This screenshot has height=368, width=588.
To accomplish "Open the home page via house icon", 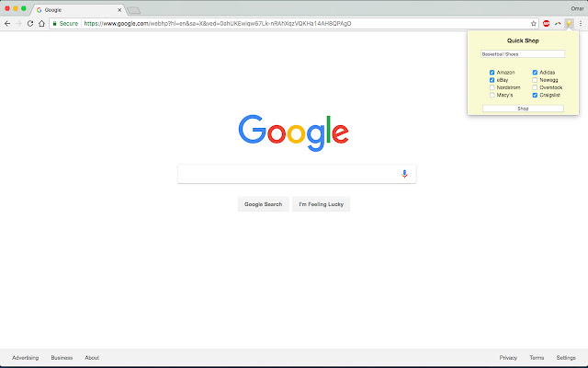I will (x=41, y=24).
